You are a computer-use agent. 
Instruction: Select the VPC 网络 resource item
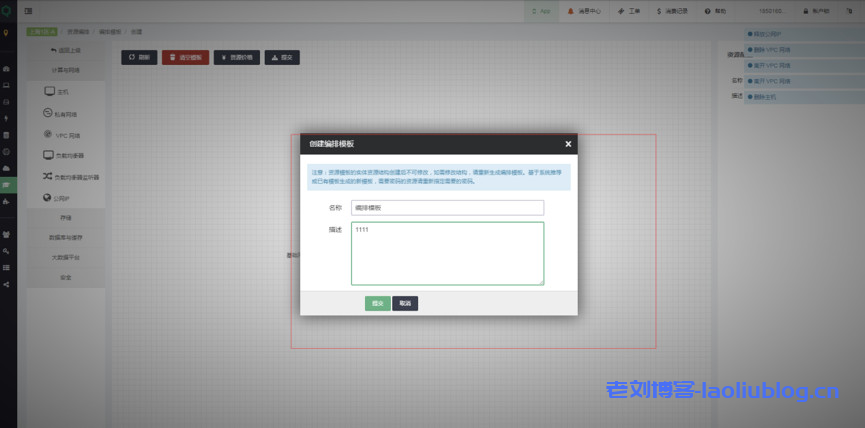[x=66, y=134]
